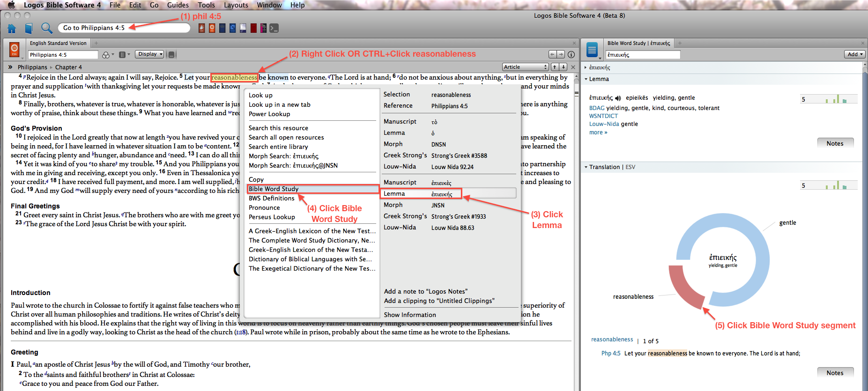Open the blue NASB book shortcut
The width and height of the screenshot is (868, 391).
point(232,28)
